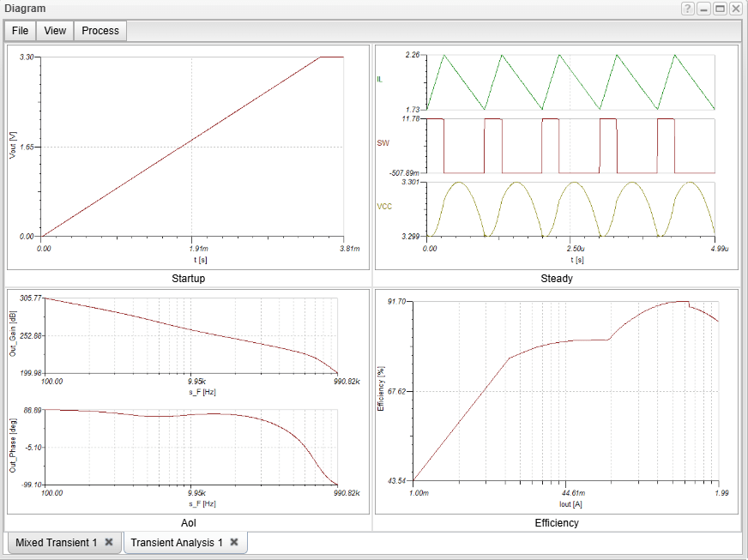Image resolution: width=748 pixels, height=560 pixels.
Task: Close the Transient Analysis 1 tab
Action: pyautogui.click(x=235, y=543)
